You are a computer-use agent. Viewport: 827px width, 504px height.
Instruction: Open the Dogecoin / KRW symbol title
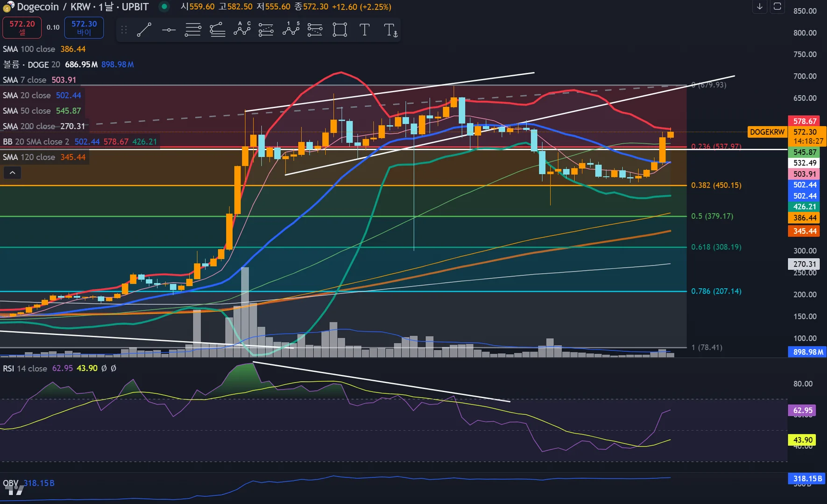click(83, 7)
